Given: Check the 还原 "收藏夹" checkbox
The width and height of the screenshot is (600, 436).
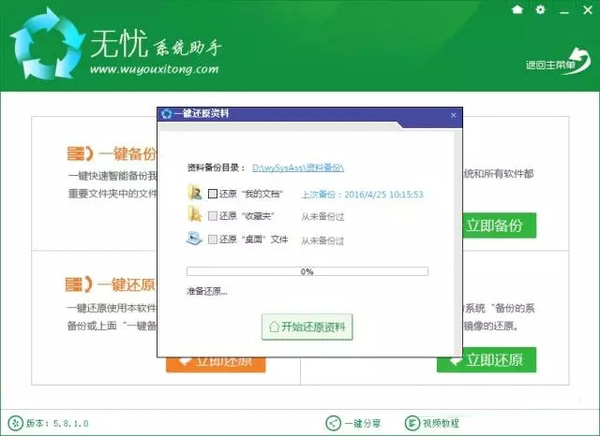Looking at the screenshot, I should click(213, 216).
